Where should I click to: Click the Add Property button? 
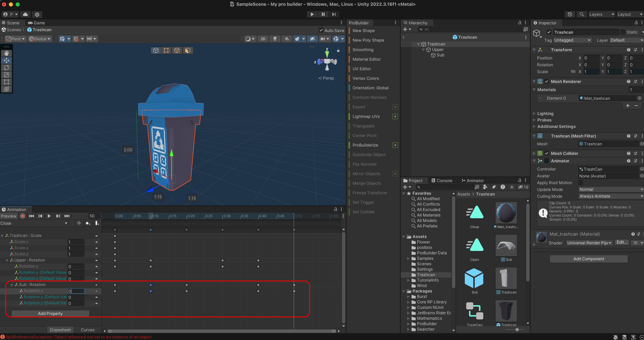(50, 313)
